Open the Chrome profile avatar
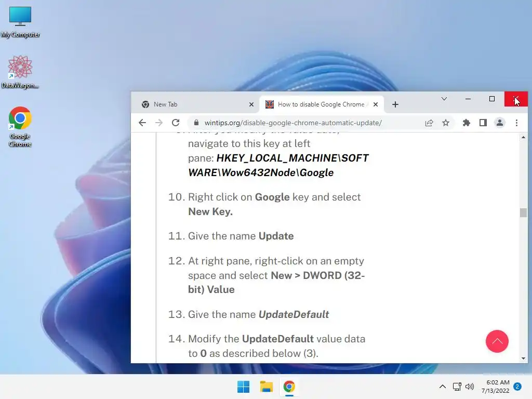This screenshot has width=532, height=399. click(500, 123)
